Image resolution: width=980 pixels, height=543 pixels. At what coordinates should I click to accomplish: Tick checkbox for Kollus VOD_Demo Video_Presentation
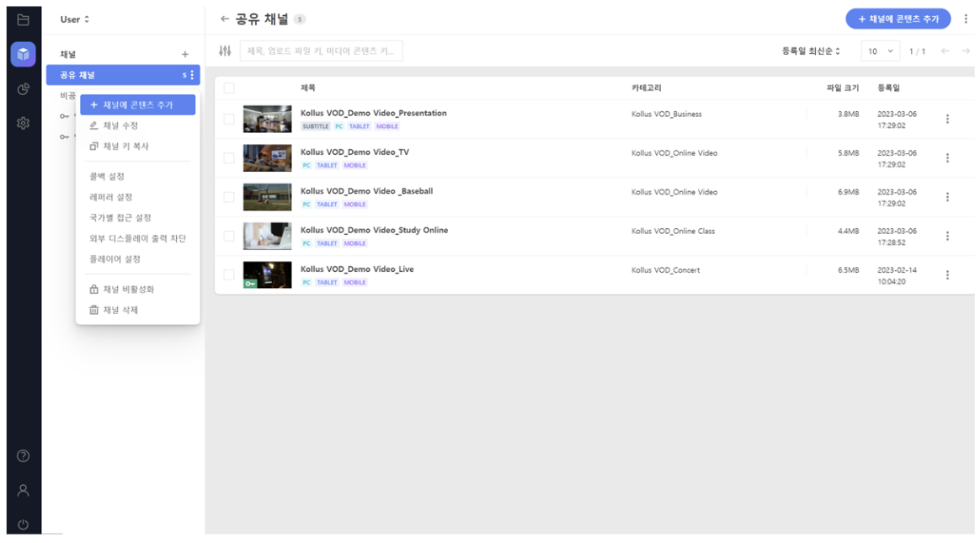[229, 119]
